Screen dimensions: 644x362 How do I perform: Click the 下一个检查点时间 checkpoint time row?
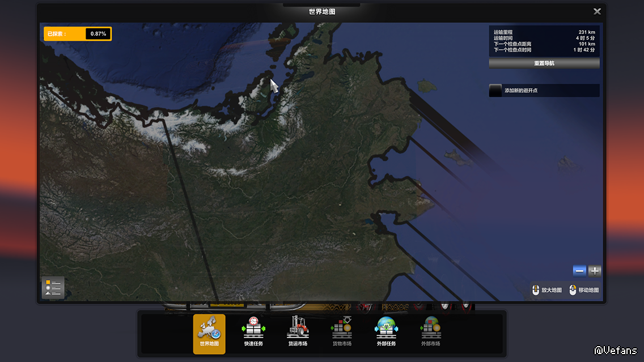point(544,50)
